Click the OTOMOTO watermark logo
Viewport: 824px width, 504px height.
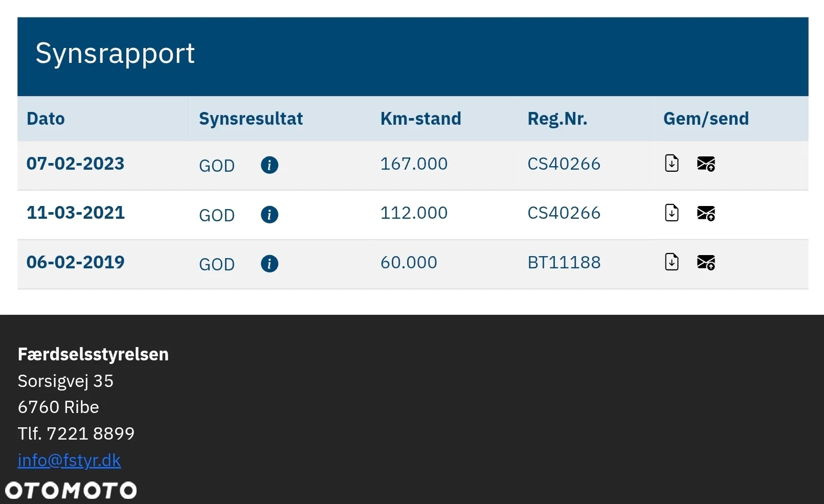coord(71,490)
